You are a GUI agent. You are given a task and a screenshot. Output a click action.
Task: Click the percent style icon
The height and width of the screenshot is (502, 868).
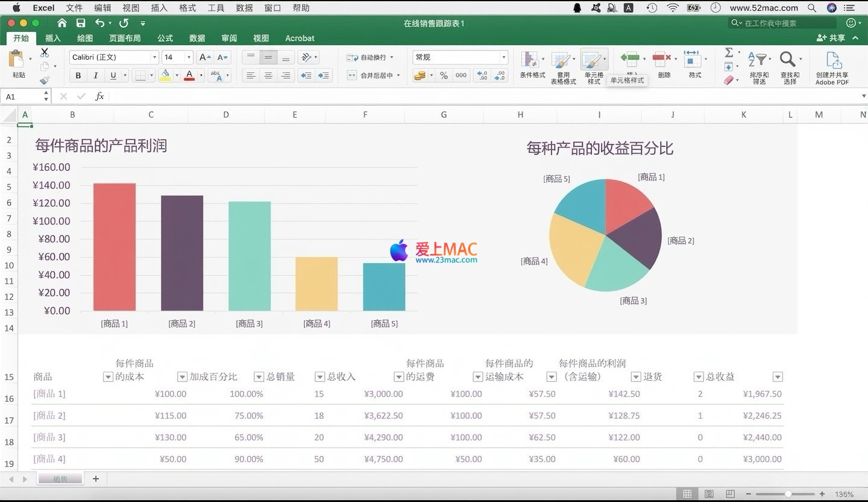click(444, 75)
